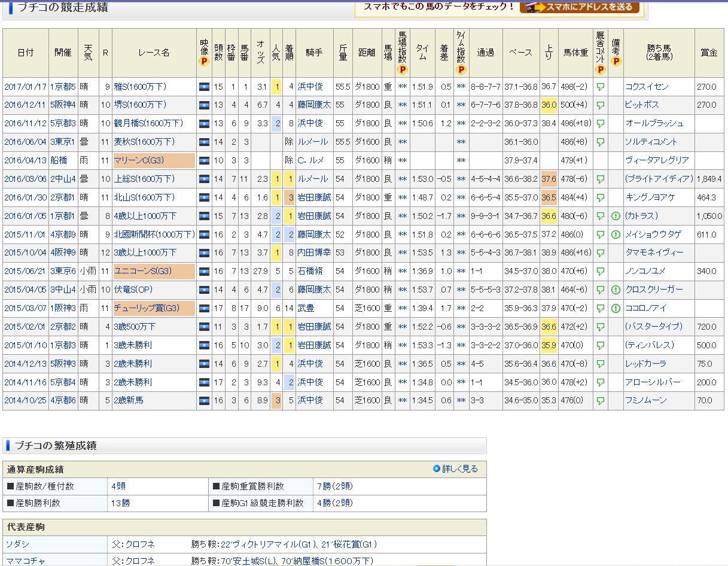The width and height of the screenshot is (728, 566).
Task: Open the マリーンC(G3) highlighted race
Action: 139,160
